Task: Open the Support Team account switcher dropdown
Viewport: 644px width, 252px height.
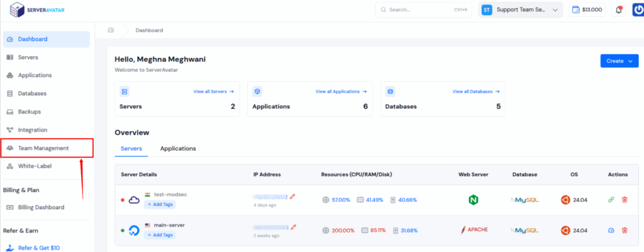Action: tap(519, 9)
